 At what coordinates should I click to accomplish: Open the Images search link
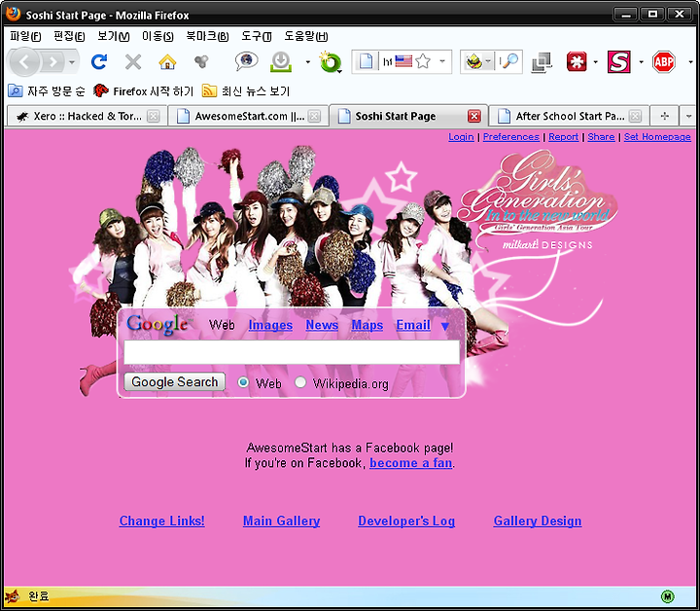click(270, 325)
